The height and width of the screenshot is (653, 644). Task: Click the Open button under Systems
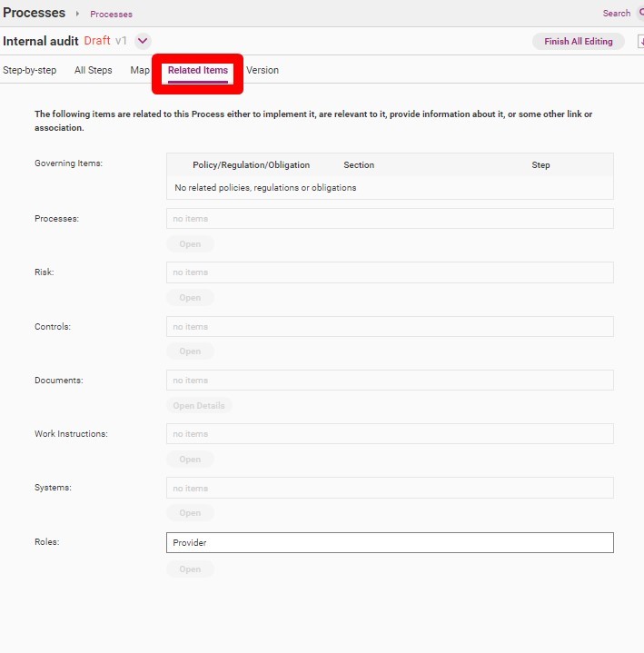pyautogui.click(x=190, y=513)
